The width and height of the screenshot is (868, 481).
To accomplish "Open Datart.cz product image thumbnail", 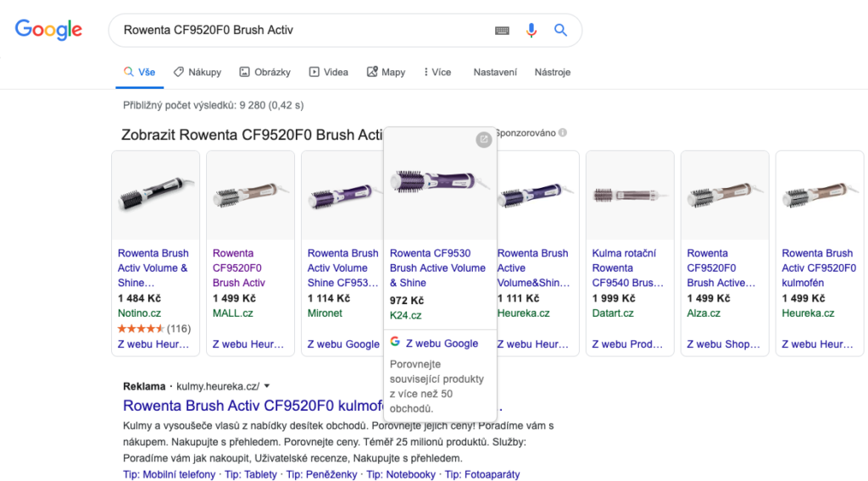I will coord(630,195).
